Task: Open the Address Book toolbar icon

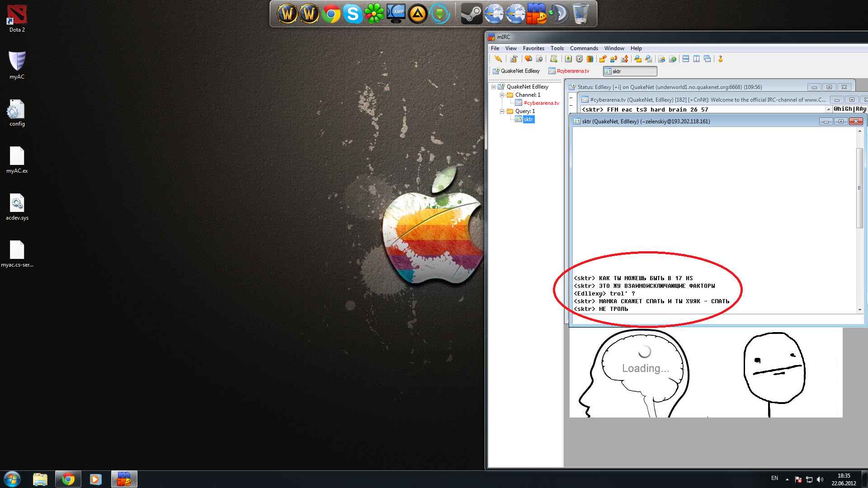Action: coord(568,59)
